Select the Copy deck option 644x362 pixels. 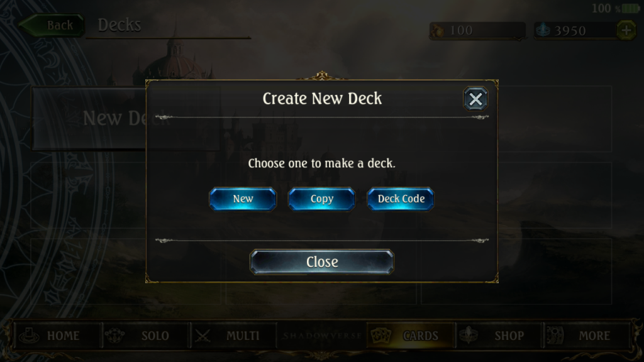(321, 199)
